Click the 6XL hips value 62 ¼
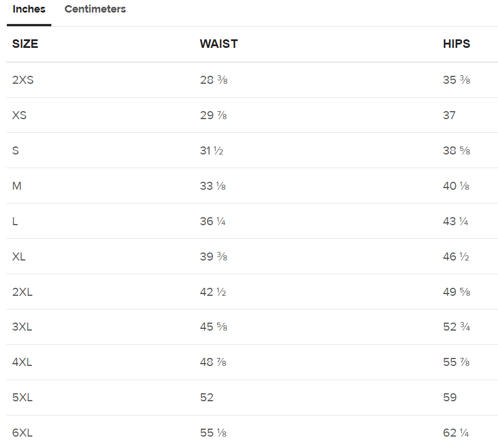Image resolution: width=498 pixels, height=448 pixels. click(456, 433)
